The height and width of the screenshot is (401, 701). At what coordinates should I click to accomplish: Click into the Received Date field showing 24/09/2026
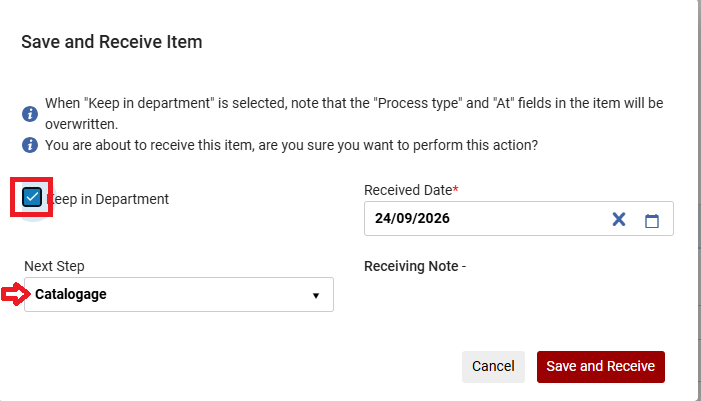click(x=483, y=219)
